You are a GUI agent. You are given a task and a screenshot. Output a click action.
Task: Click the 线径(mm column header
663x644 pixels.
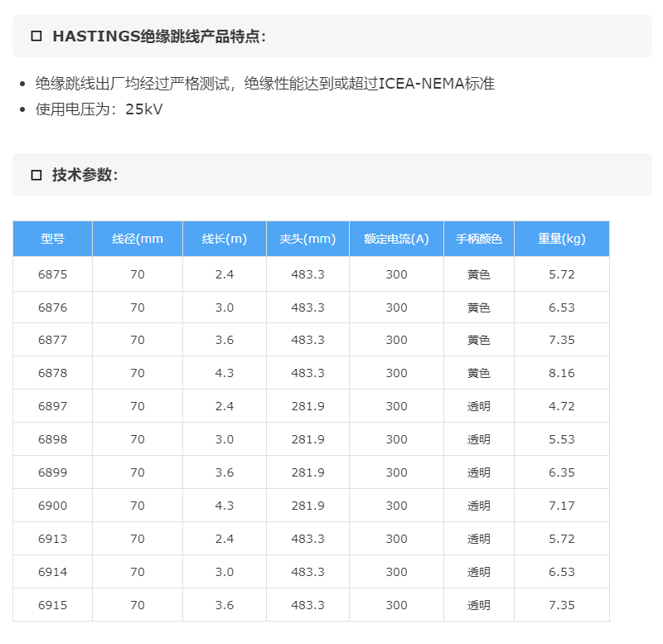click(x=138, y=239)
